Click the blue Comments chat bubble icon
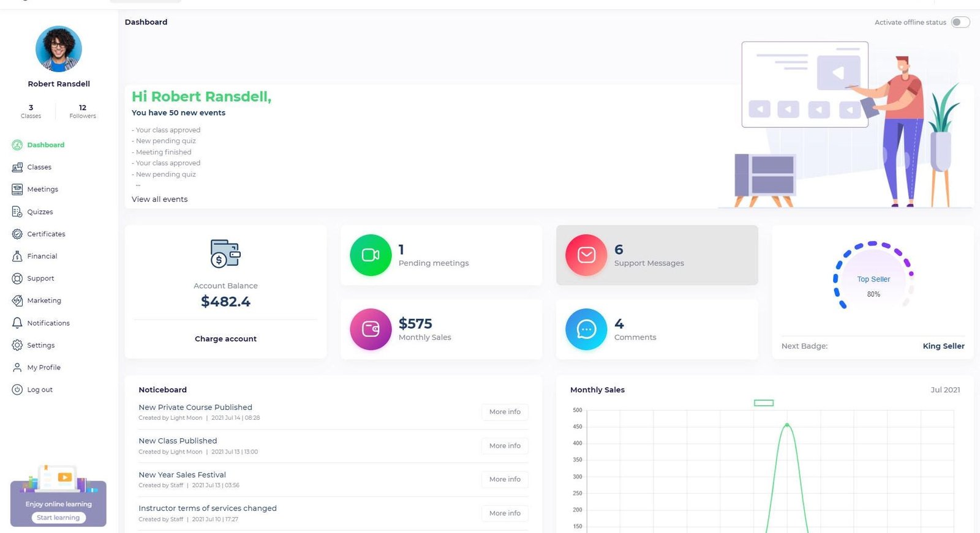Image resolution: width=980 pixels, height=533 pixels. click(x=586, y=329)
